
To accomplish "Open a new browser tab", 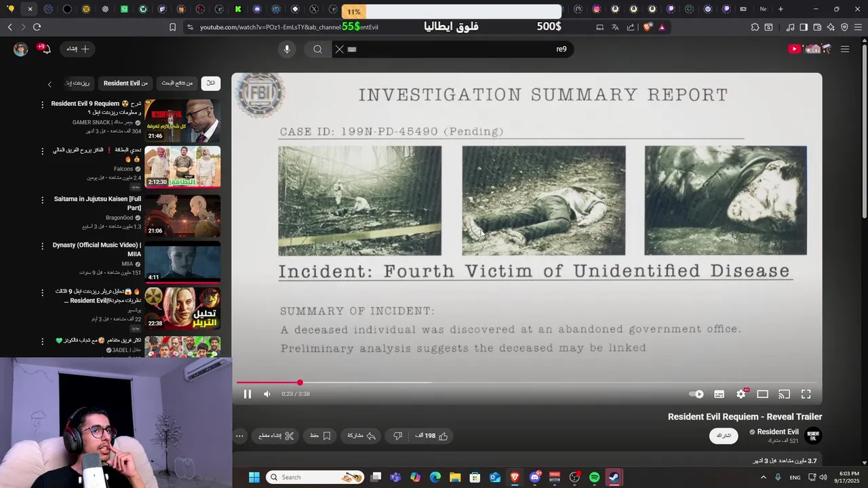I will tap(781, 9).
